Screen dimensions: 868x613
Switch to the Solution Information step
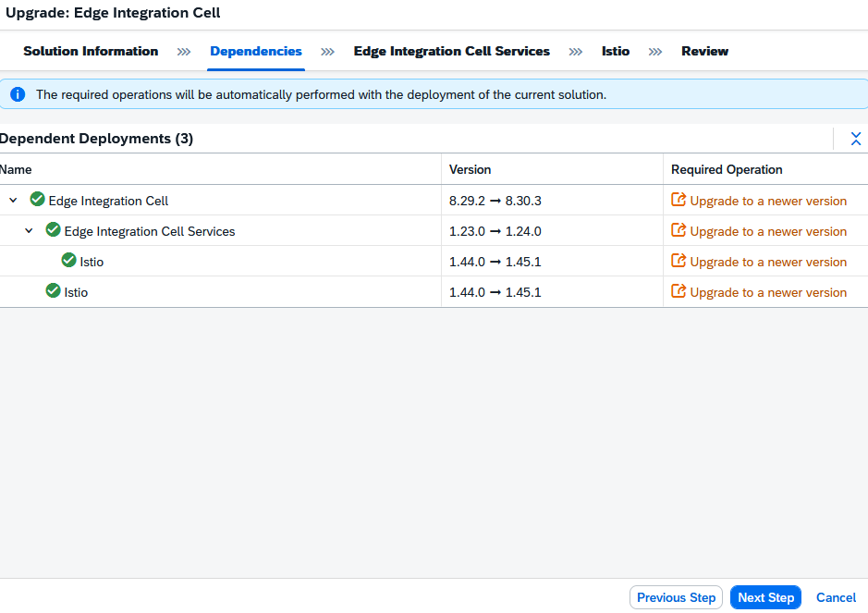(x=90, y=51)
